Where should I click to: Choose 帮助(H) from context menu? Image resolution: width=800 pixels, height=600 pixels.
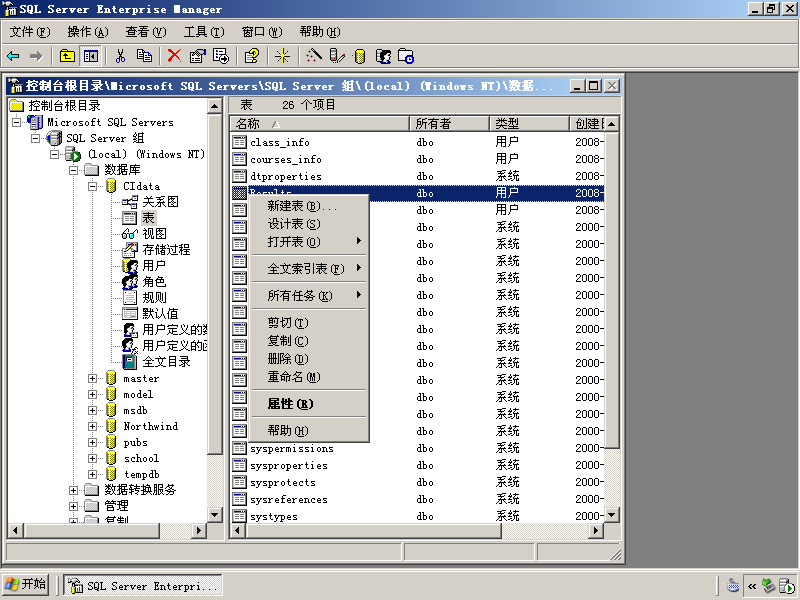coord(309,431)
